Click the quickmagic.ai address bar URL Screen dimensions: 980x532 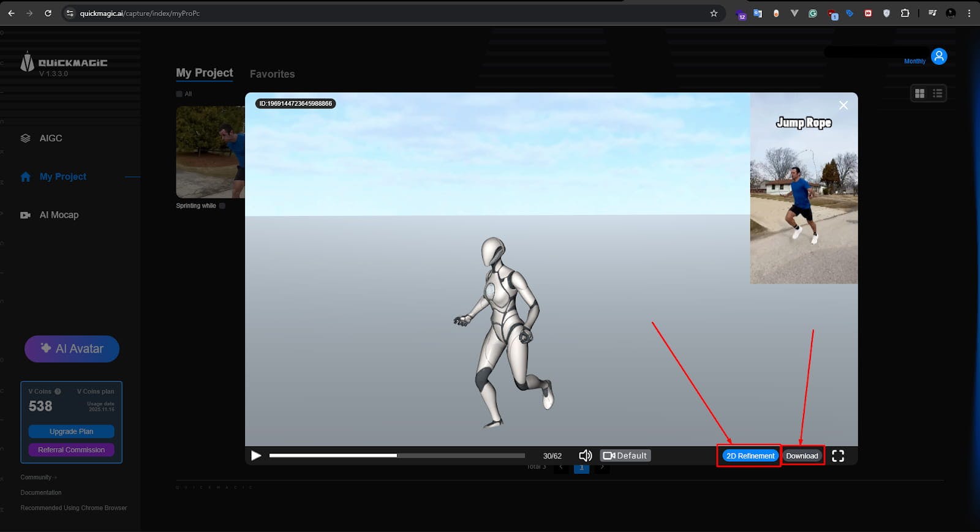pos(140,13)
